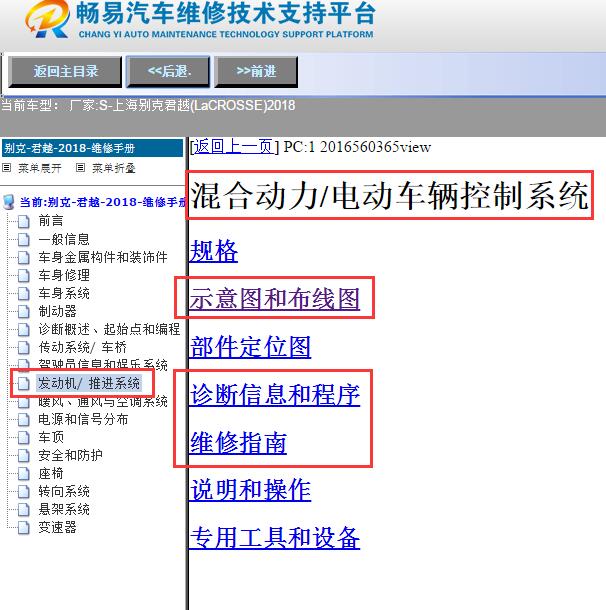This screenshot has width=606, height=610.
Task: Open the 规格 link
Action: 214,251
